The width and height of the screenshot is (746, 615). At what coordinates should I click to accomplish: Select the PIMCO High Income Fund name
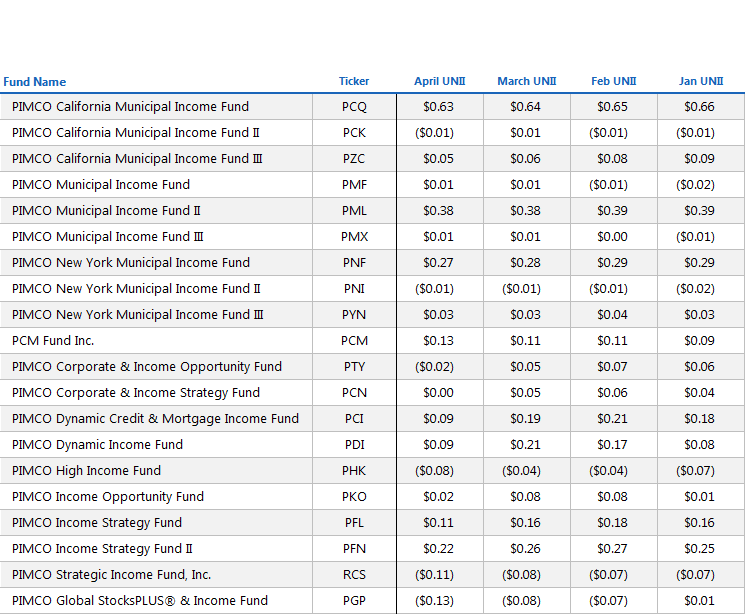(x=86, y=470)
